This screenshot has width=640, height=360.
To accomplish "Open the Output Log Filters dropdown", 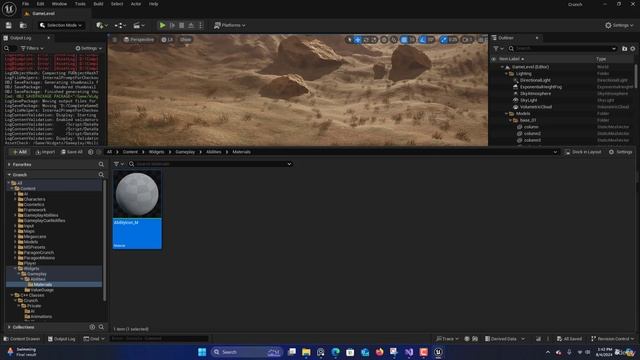I will [32, 48].
